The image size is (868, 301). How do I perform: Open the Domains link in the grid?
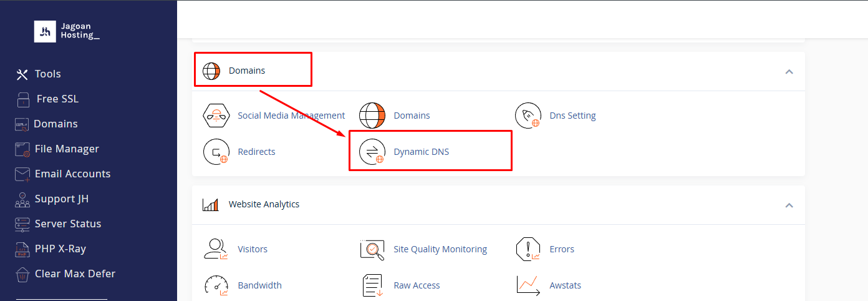click(x=412, y=116)
